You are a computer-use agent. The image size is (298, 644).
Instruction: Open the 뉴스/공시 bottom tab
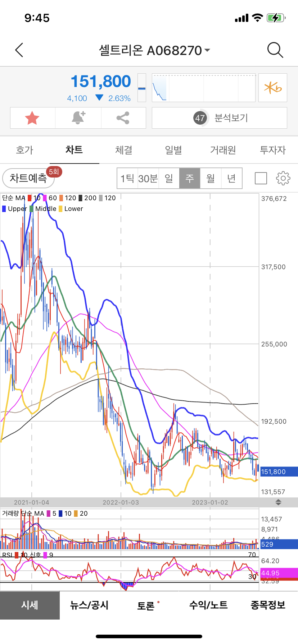coord(89,605)
